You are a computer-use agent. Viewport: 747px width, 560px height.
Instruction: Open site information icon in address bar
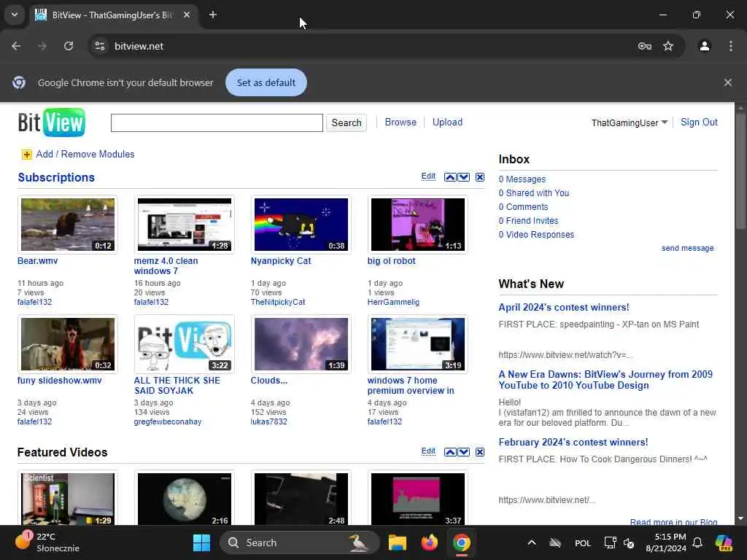point(100,46)
